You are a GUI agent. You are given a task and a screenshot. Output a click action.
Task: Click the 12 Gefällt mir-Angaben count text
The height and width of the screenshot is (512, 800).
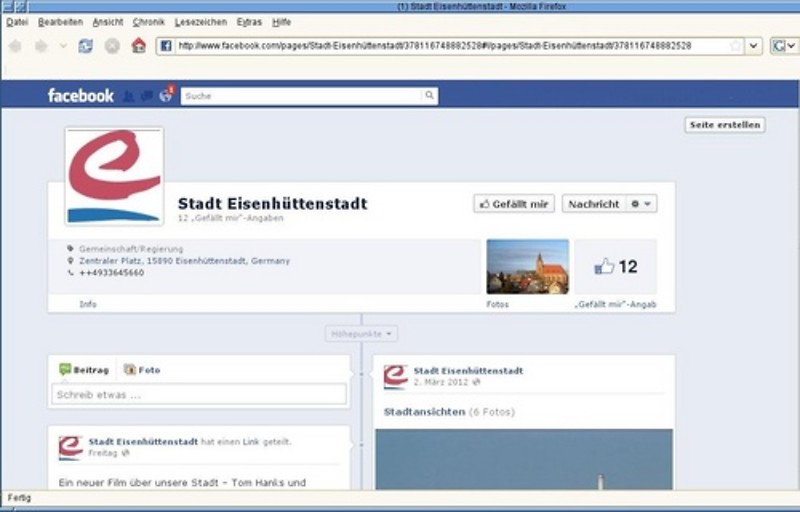pos(231,218)
